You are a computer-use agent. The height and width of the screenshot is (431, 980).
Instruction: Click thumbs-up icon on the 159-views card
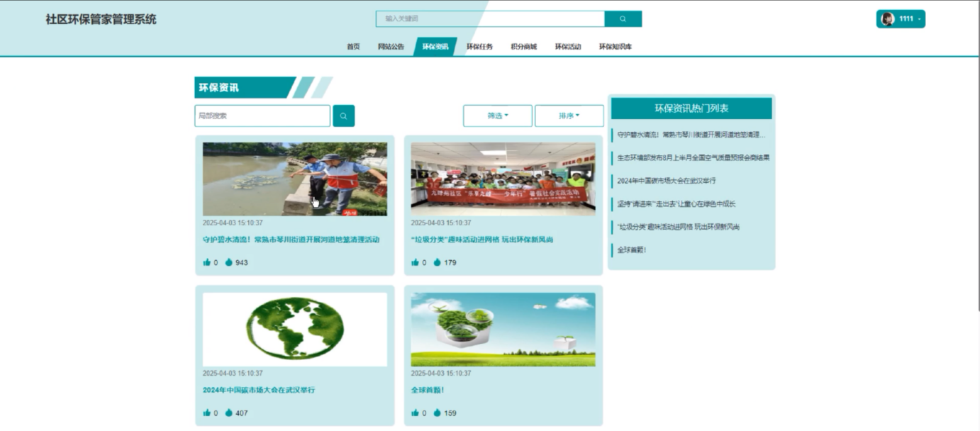click(x=416, y=413)
